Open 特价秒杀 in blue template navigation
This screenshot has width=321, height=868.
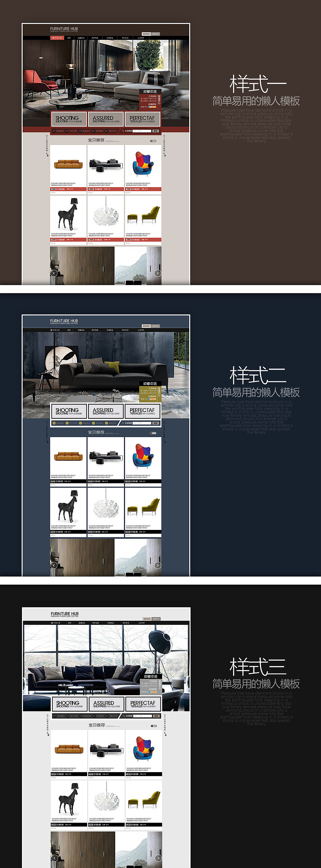click(125, 330)
